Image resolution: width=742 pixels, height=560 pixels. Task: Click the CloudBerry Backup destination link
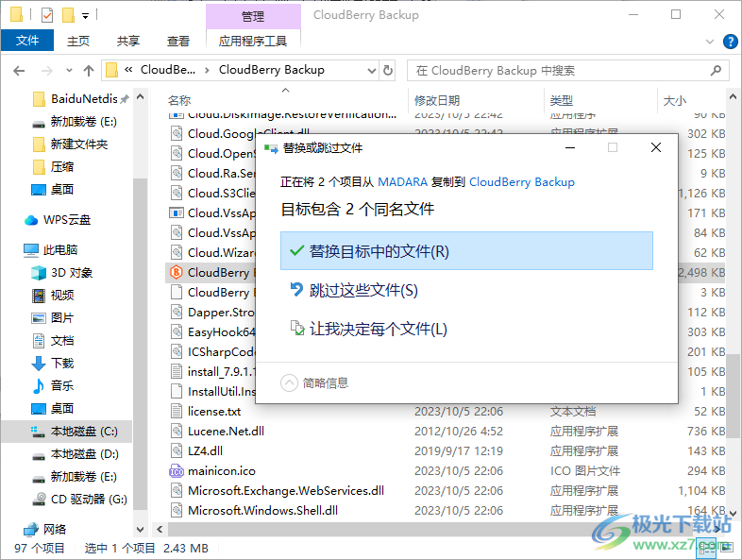(522, 182)
